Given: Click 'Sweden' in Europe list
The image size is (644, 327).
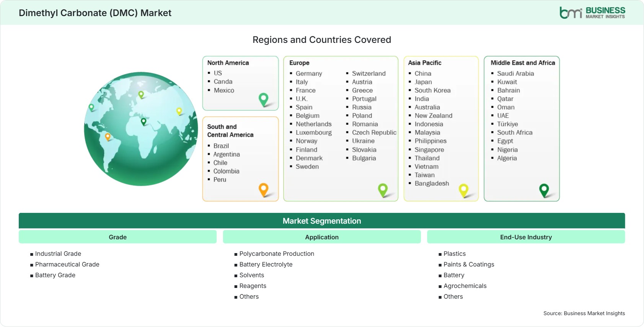Looking at the screenshot, I should point(307,167).
